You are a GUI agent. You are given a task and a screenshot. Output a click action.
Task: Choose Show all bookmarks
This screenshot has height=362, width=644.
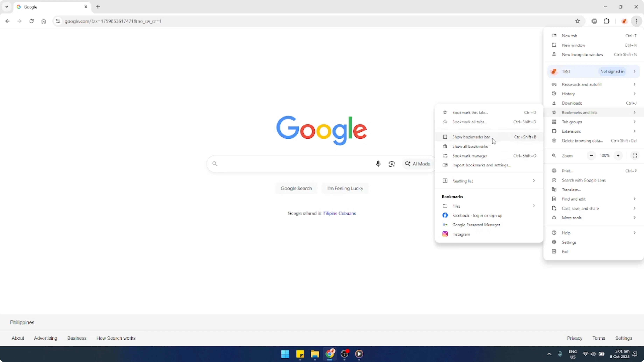[x=489, y=146]
